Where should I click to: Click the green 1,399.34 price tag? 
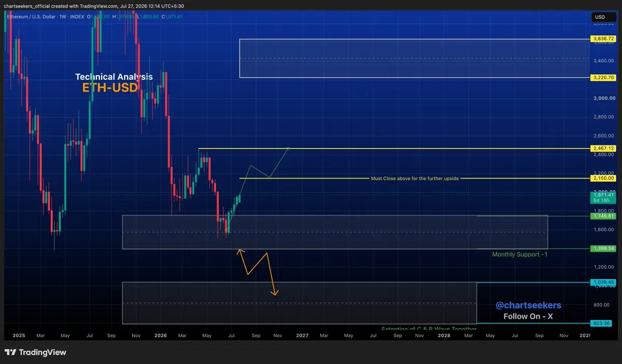604,249
